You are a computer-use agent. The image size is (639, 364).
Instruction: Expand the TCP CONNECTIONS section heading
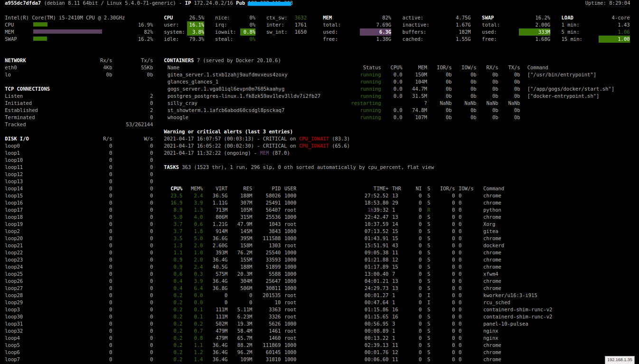click(27, 89)
